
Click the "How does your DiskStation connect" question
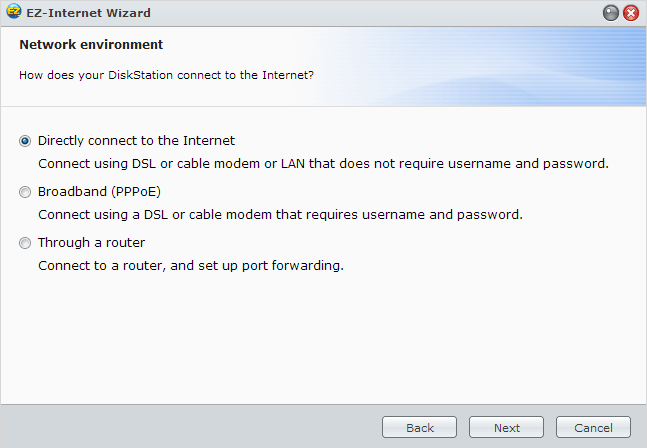(x=167, y=75)
